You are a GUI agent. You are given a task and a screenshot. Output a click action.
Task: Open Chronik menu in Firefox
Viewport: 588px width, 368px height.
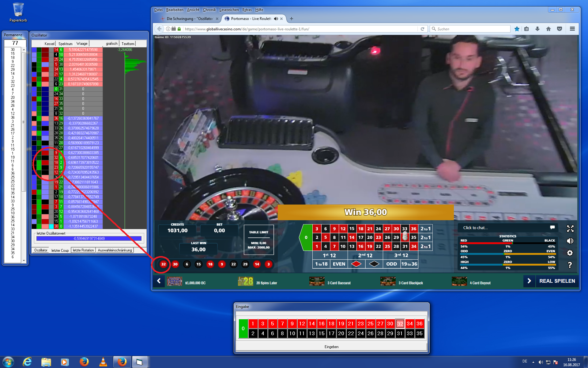coord(209,10)
